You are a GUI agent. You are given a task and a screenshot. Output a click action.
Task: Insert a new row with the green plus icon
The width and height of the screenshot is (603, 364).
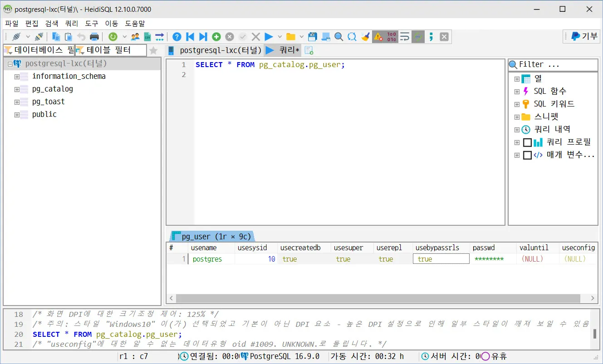click(x=216, y=37)
